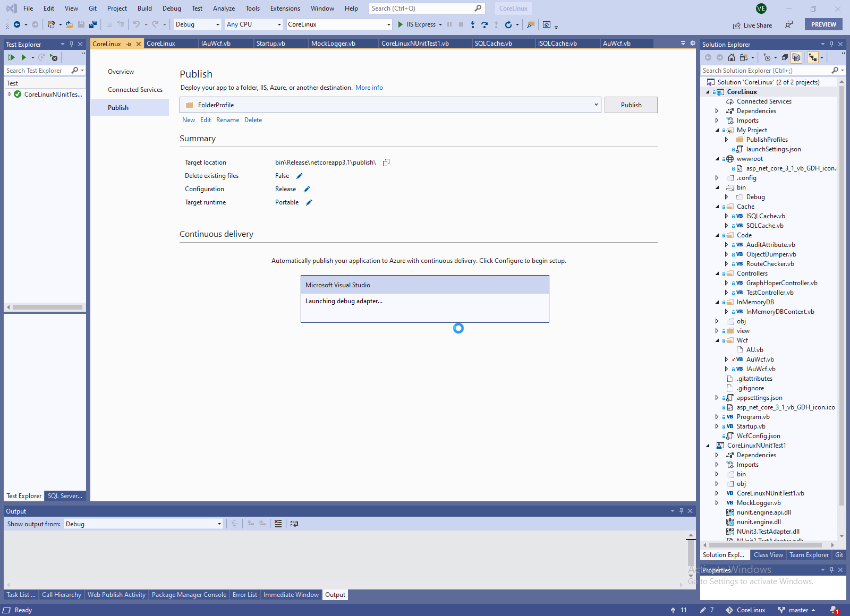Click the Publish button

[631, 105]
